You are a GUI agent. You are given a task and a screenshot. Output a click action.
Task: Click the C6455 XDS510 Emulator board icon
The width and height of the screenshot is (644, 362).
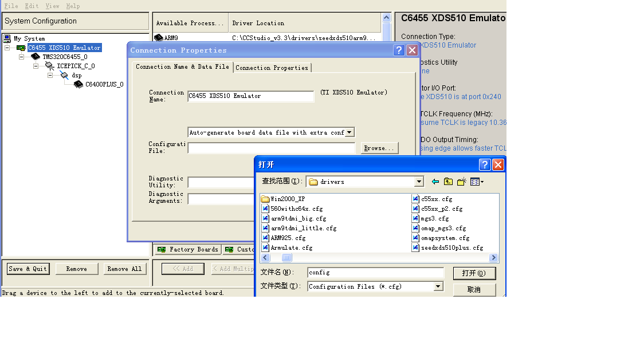[x=21, y=48]
